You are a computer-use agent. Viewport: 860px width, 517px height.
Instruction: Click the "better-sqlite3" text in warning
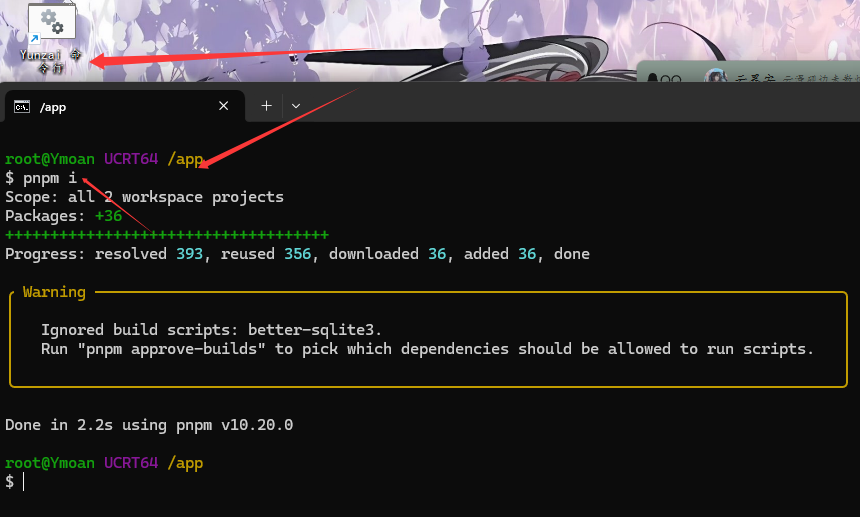click(x=314, y=329)
